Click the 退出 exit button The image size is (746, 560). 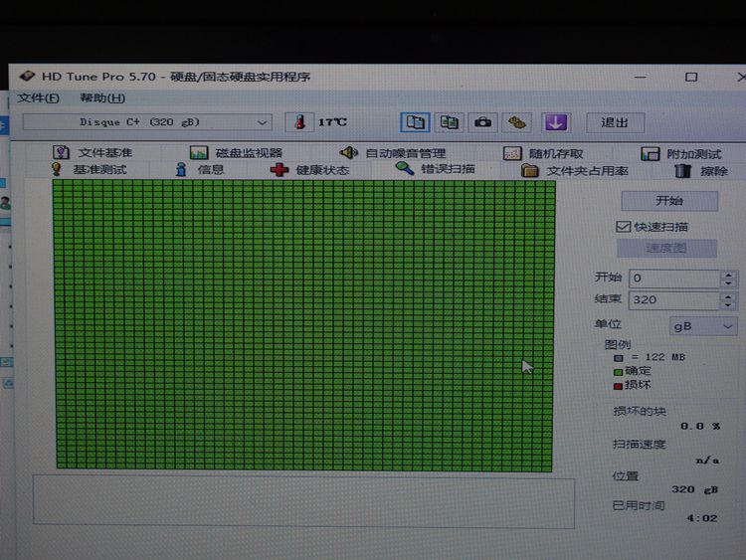[x=615, y=122]
